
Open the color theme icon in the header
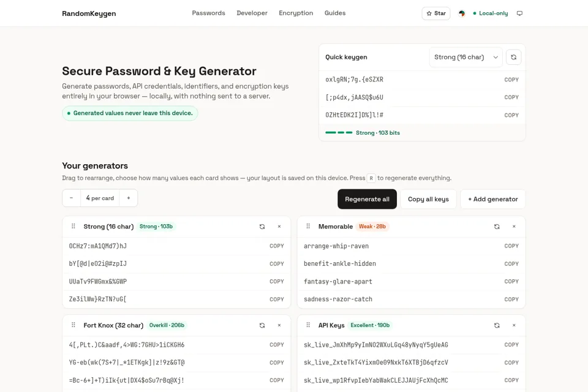[462, 13]
